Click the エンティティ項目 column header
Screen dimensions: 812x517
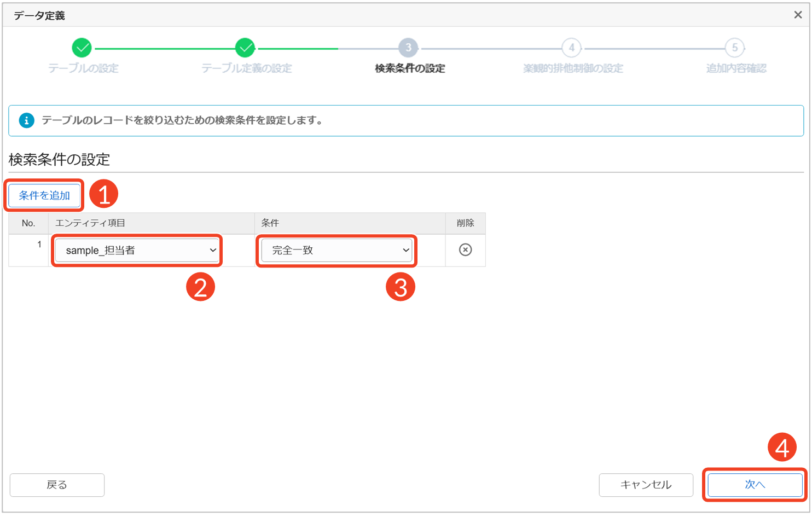90,223
